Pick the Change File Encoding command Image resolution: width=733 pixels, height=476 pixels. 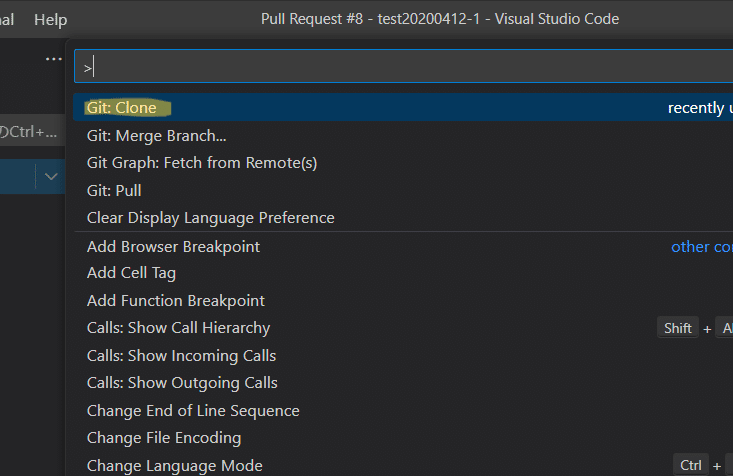pos(164,437)
